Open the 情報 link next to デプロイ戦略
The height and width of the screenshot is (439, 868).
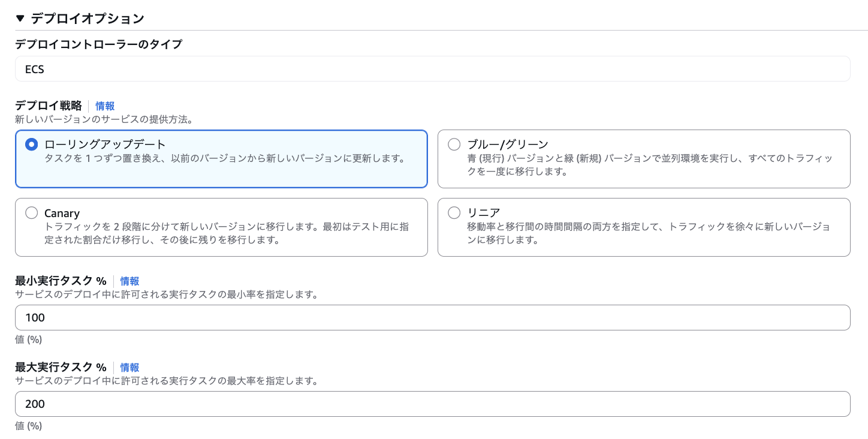coord(105,106)
